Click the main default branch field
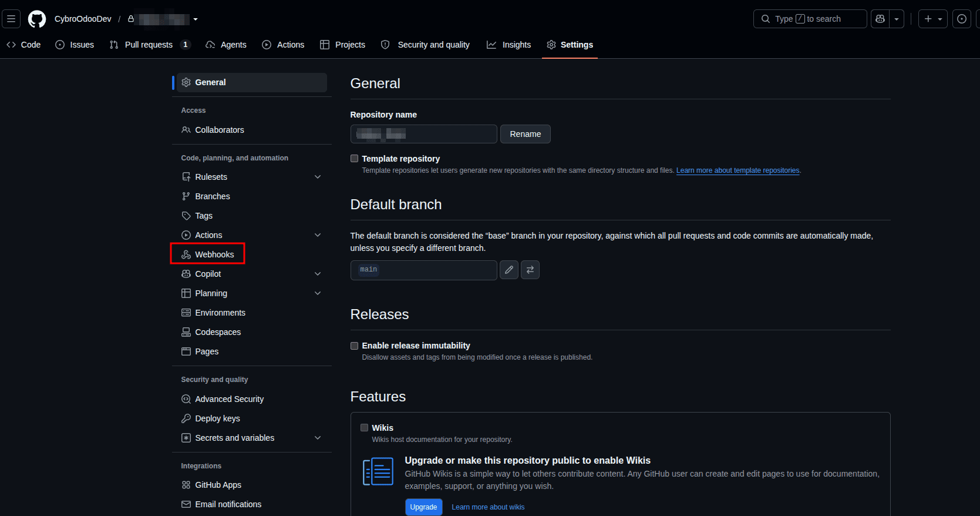980x516 pixels. (424, 270)
